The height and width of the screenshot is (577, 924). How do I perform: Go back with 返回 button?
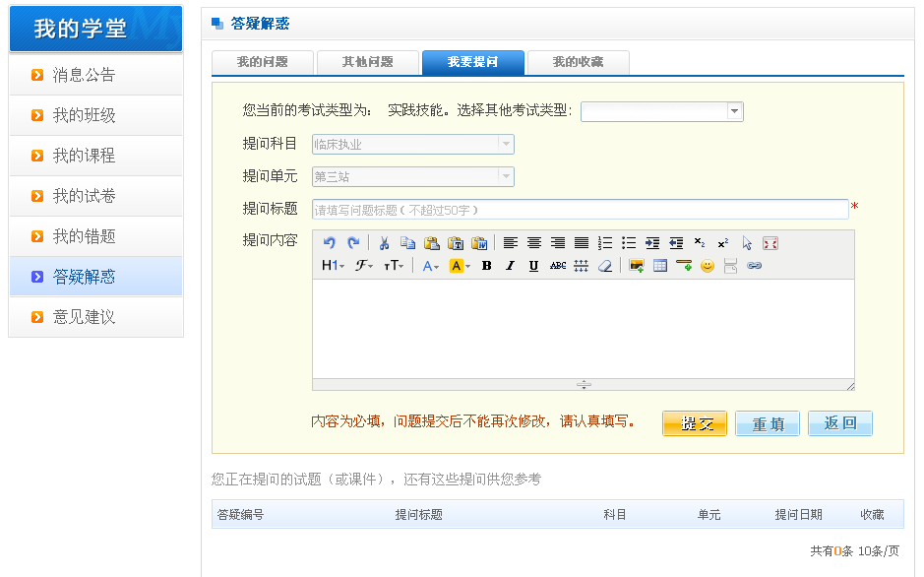tap(839, 423)
